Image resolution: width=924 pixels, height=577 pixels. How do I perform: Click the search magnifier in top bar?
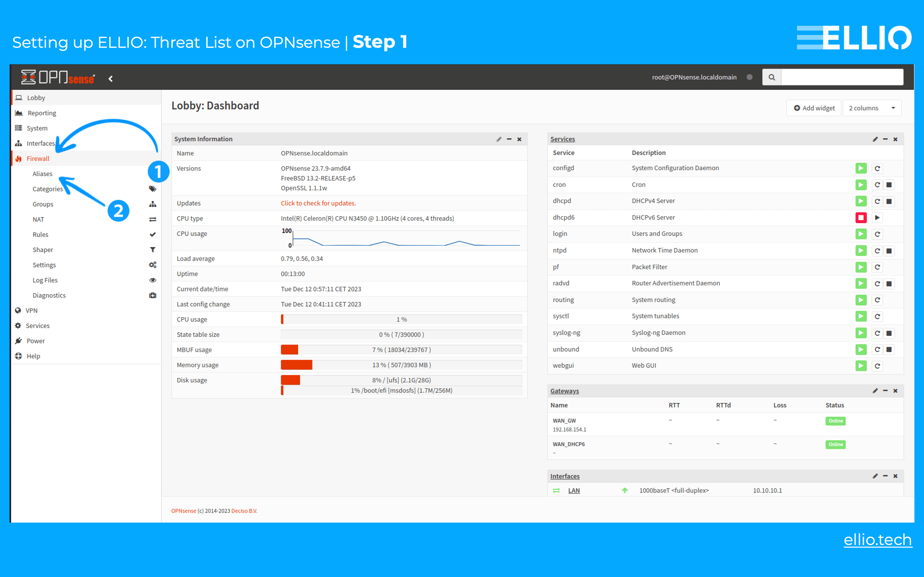pyautogui.click(x=772, y=77)
